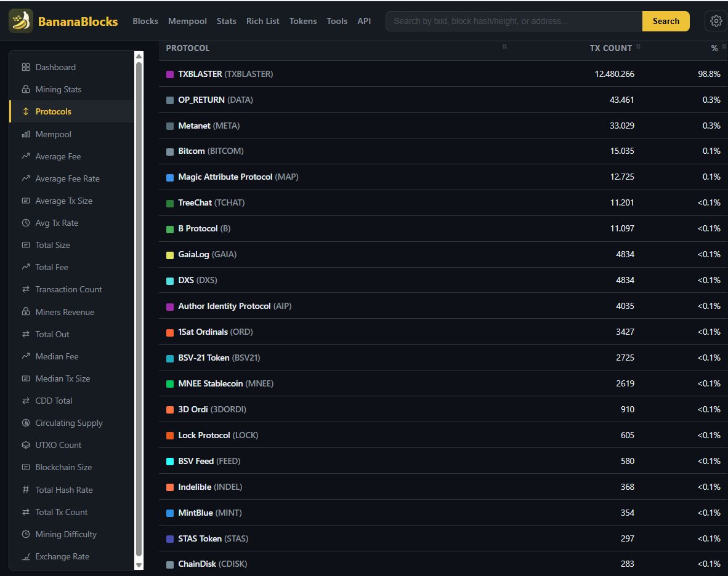728x576 pixels.
Task: Click the Median Fee trend icon
Action: click(25, 356)
